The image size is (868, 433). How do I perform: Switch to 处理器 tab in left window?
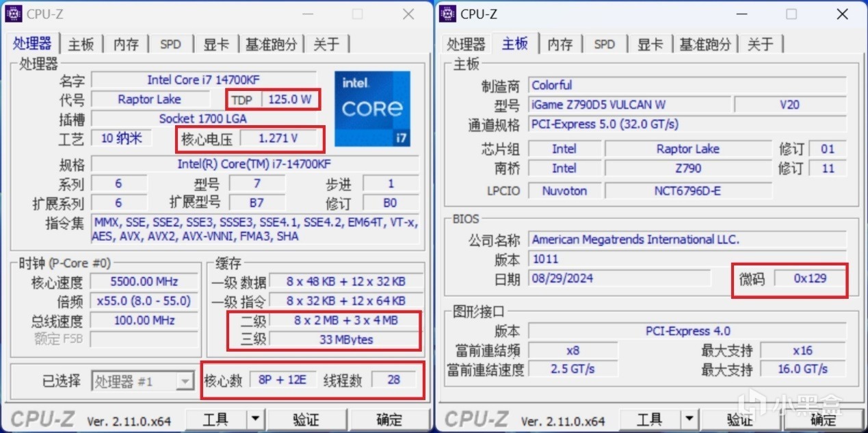[x=32, y=43]
